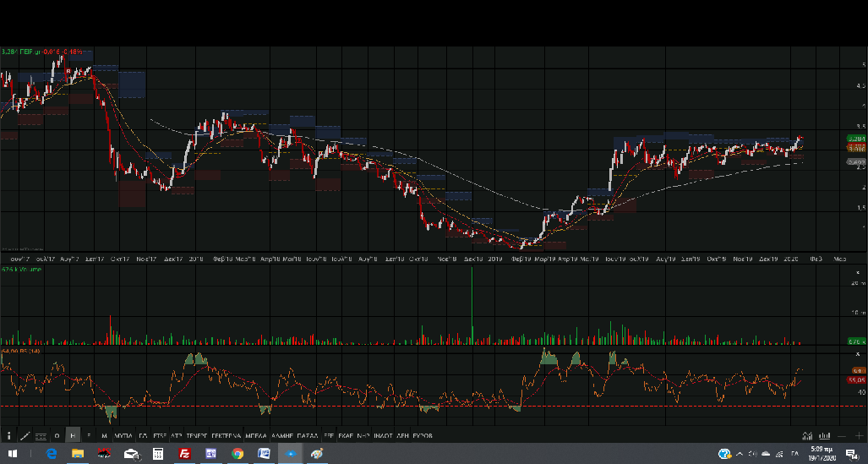
Task: Open the ΜΥΤΙΛ symbol tab
Action: tap(123, 435)
